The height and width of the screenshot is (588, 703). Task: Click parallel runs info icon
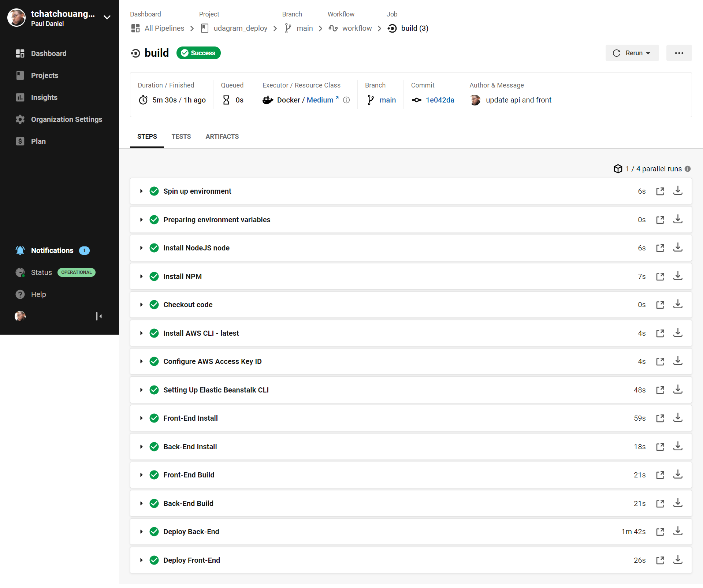point(688,169)
